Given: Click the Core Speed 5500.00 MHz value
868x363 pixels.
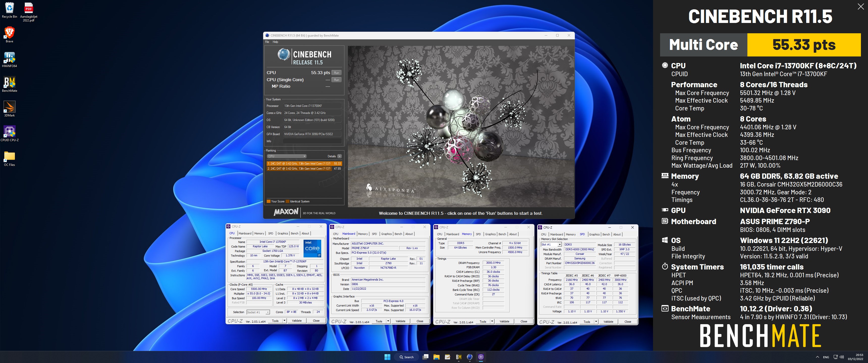Looking at the screenshot, I should (259, 289).
